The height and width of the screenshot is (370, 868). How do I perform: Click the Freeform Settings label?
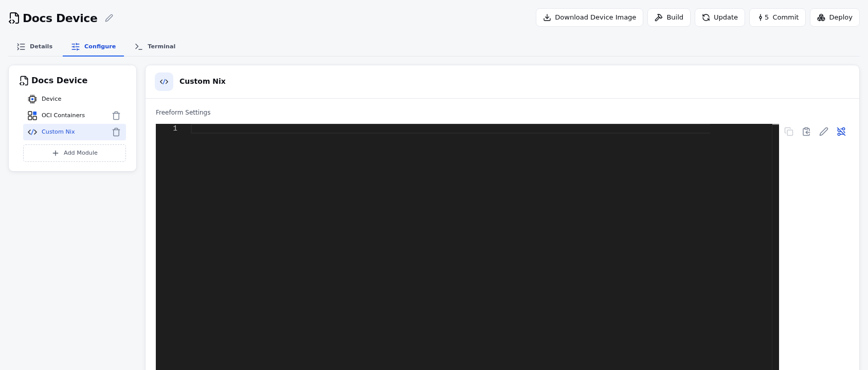[183, 113]
